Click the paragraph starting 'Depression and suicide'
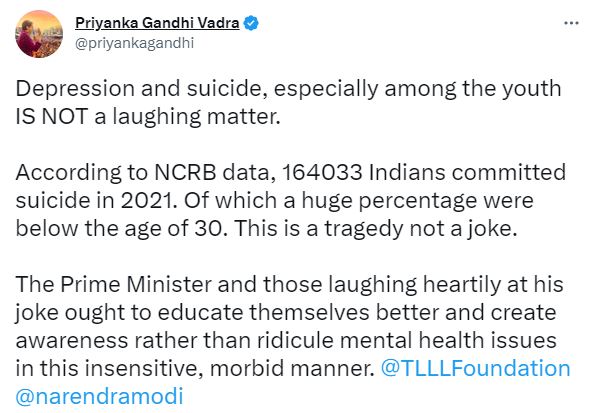This screenshot has height=413, width=596. point(288,102)
